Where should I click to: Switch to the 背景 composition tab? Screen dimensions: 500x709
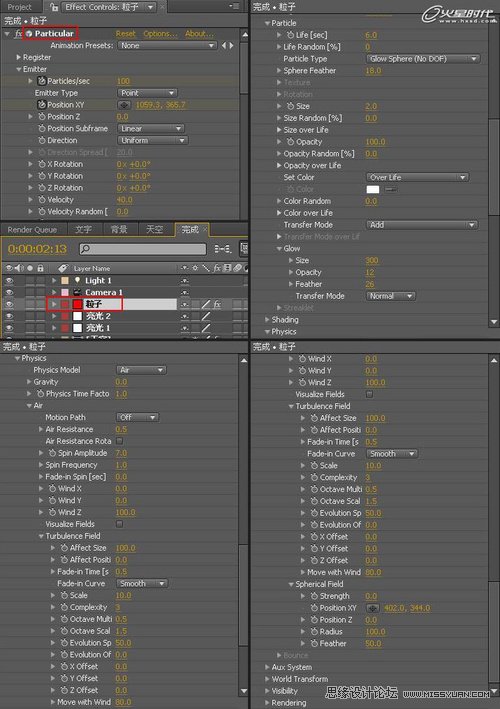[x=119, y=230]
